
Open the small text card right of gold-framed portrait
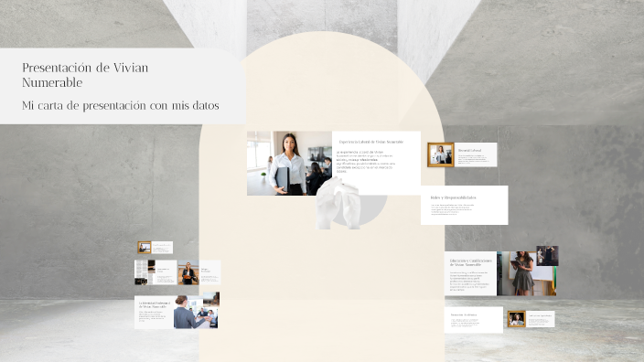click(x=540, y=319)
